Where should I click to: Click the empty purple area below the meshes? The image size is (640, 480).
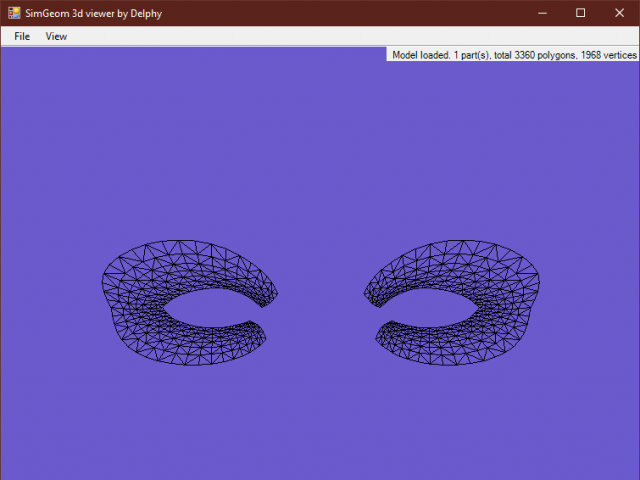pos(320,420)
